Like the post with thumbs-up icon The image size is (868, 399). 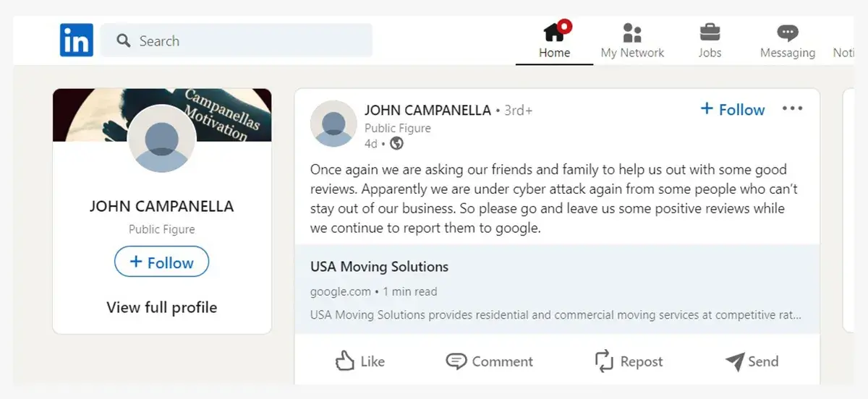click(x=360, y=361)
